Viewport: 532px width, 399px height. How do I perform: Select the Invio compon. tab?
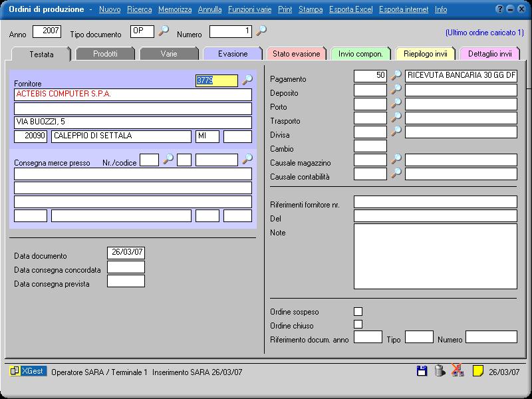tap(360, 54)
